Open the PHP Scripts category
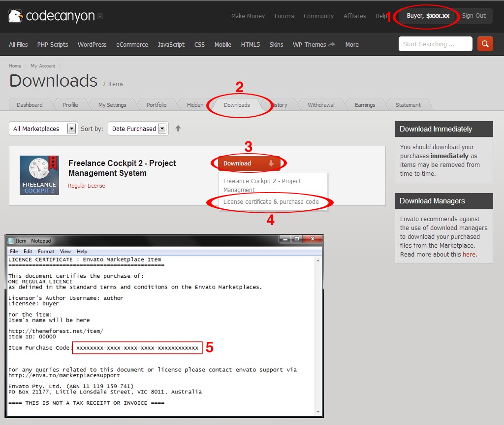This screenshot has width=504, height=425. (x=53, y=44)
